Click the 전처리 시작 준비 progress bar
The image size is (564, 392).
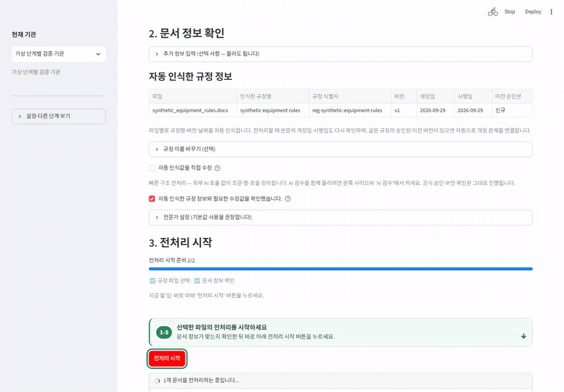[340, 269]
